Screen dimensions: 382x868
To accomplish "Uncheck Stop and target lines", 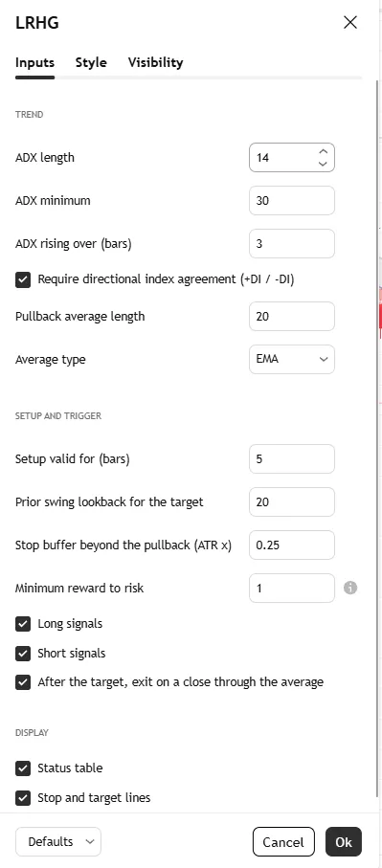I will (x=23, y=798).
